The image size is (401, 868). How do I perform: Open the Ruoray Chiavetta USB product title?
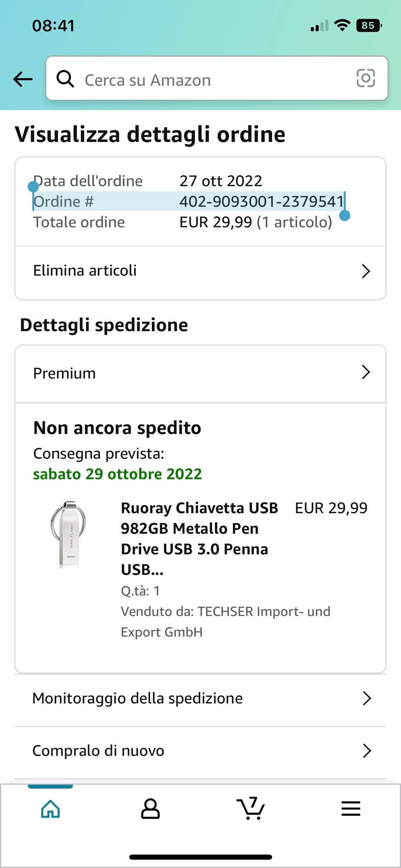point(200,539)
